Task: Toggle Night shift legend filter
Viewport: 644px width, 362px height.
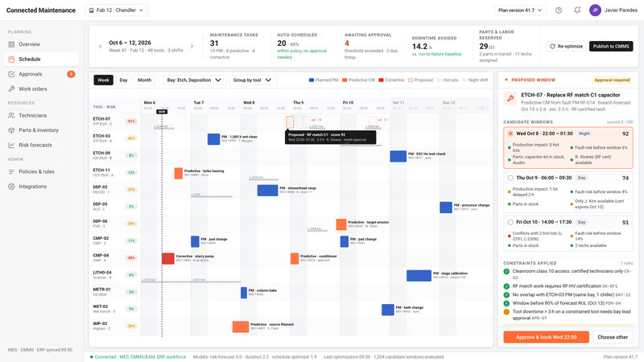Action: coord(475,80)
